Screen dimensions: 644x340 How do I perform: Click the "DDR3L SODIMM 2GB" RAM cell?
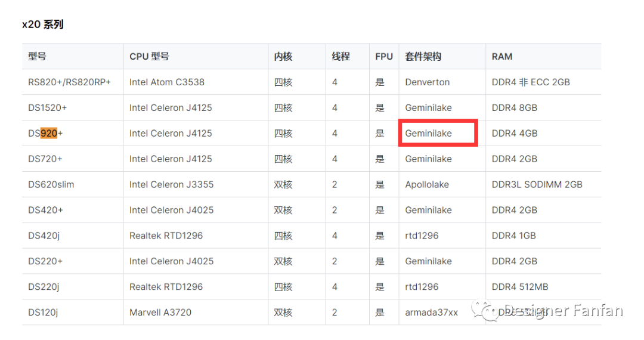point(537,184)
